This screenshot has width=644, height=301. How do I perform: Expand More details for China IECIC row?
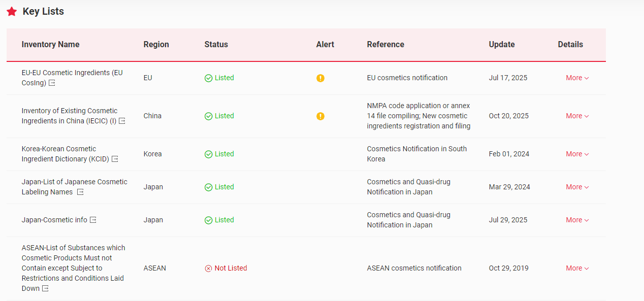click(x=577, y=116)
